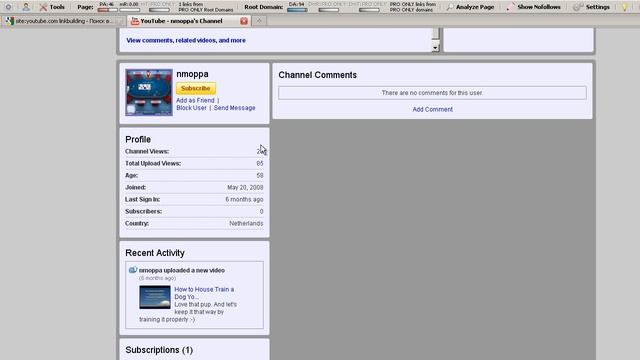Open toolbar Settings

coord(592,7)
